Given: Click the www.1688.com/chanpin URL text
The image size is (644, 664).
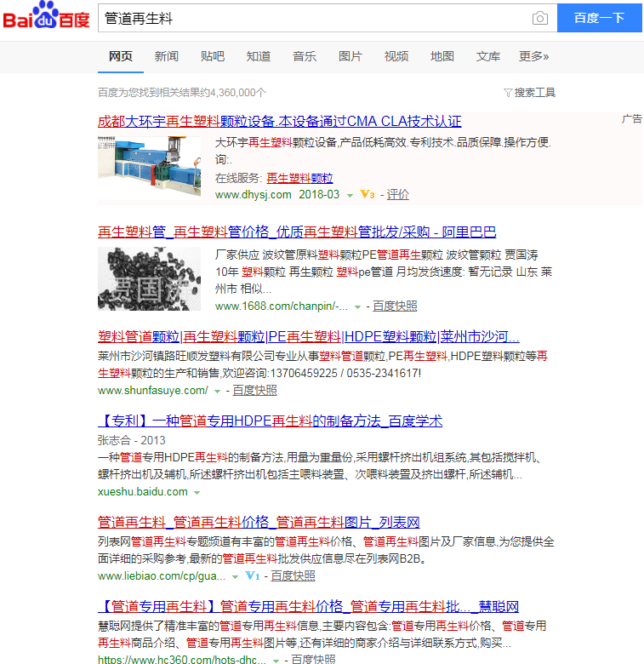Looking at the screenshot, I should 282,306.
